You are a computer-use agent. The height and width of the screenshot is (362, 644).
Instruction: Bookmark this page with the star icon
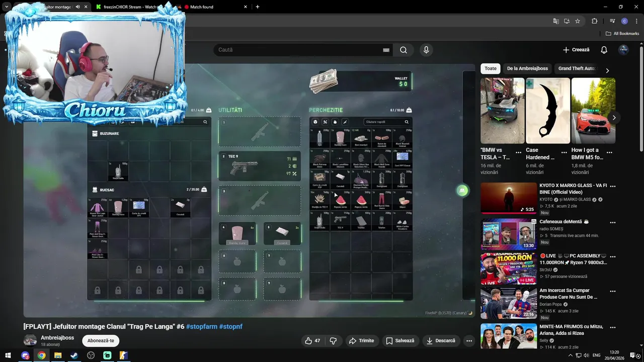click(x=578, y=21)
